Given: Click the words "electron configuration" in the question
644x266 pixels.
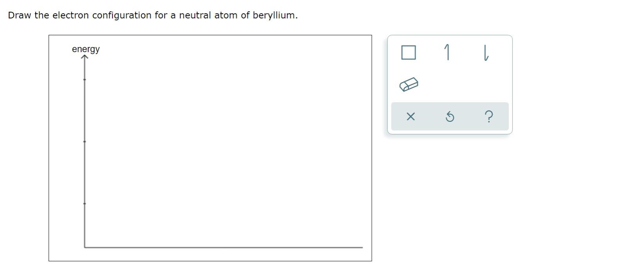Looking at the screenshot, I should [x=102, y=15].
